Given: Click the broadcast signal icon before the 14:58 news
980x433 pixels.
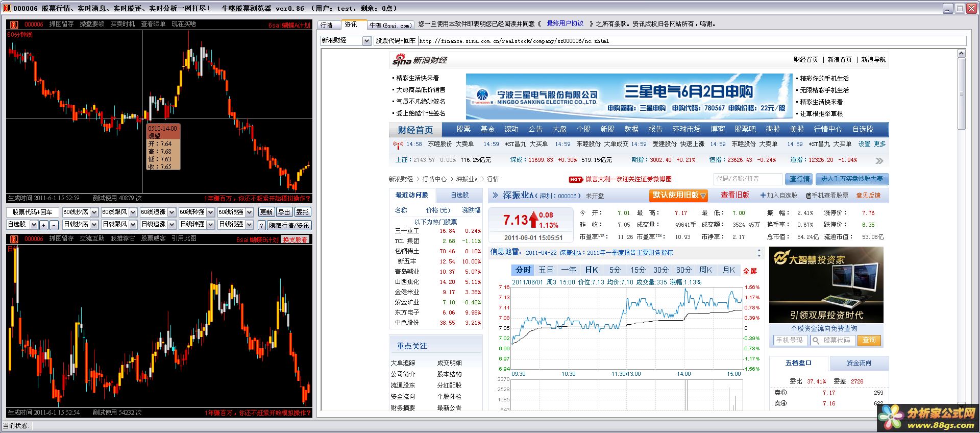Looking at the screenshot, I should [398, 145].
